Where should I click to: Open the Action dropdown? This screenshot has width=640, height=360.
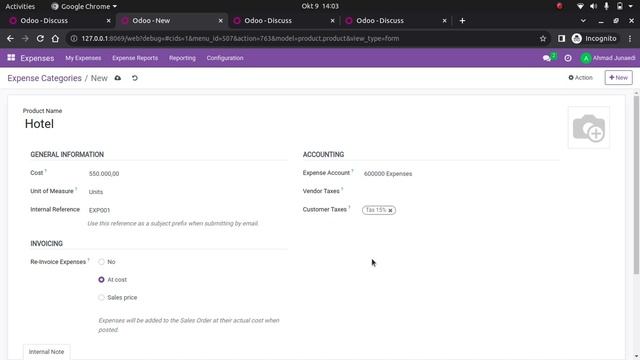(580, 78)
